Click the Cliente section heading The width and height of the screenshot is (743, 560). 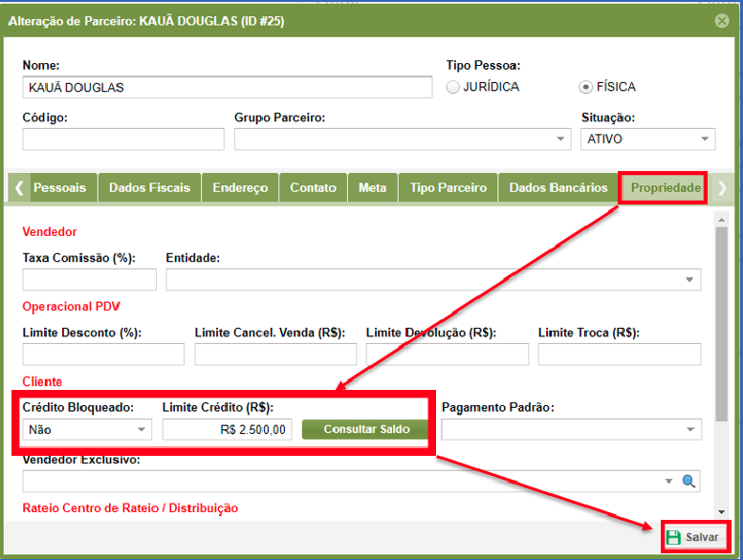point(42,381)
